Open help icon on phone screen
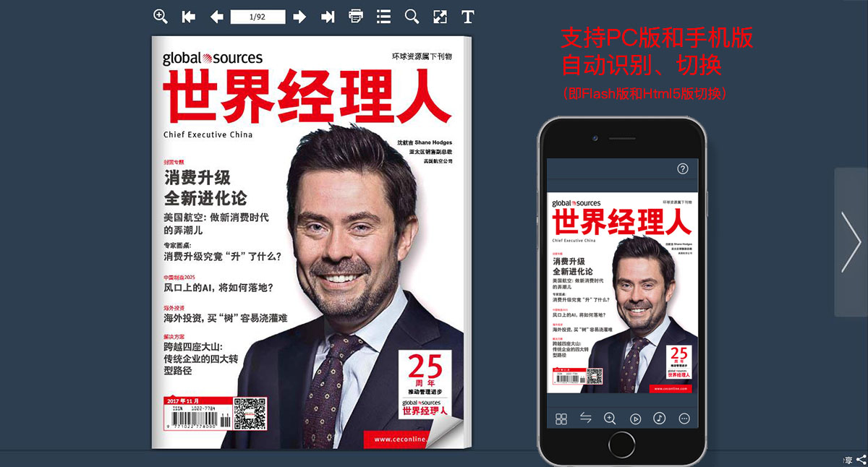 tap(682, 168)
